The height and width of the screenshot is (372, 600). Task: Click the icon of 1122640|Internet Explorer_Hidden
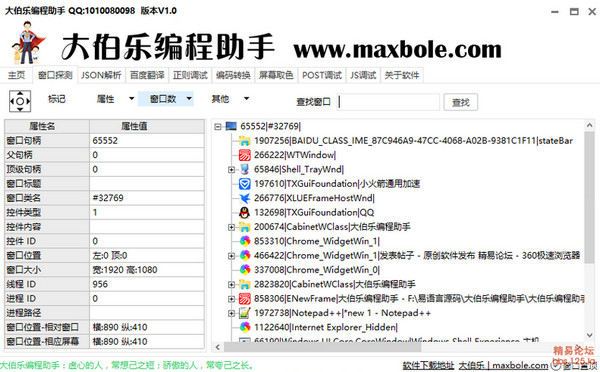(x=245, y=327)
